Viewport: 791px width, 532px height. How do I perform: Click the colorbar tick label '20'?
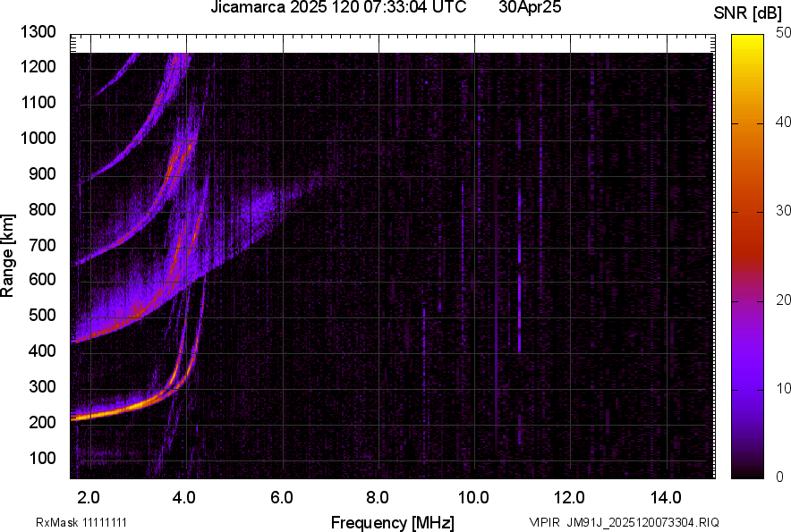783,300
